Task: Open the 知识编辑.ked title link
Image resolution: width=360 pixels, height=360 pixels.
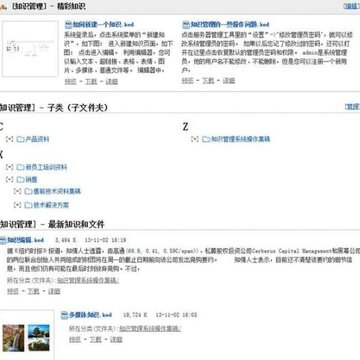Action: (x=26, y=240)
